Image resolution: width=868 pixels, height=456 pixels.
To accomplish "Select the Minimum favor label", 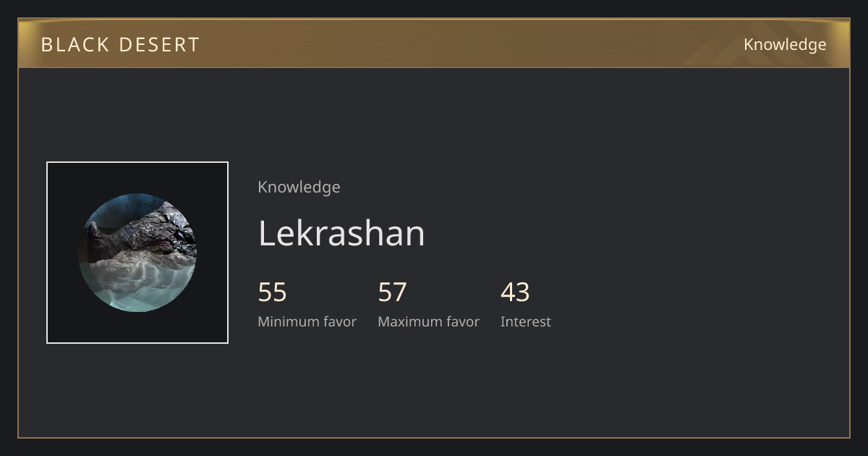I will pos(307,321).
